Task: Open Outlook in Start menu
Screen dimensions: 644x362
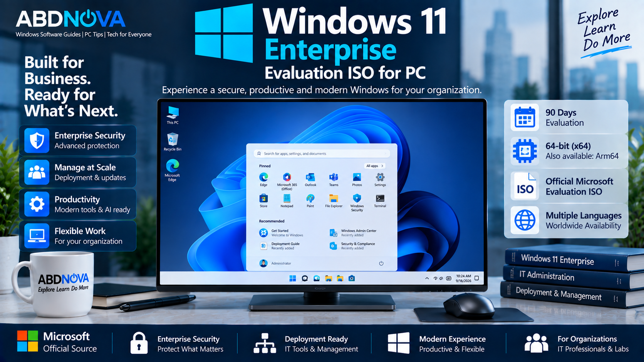Action: (x=310, y=179)
